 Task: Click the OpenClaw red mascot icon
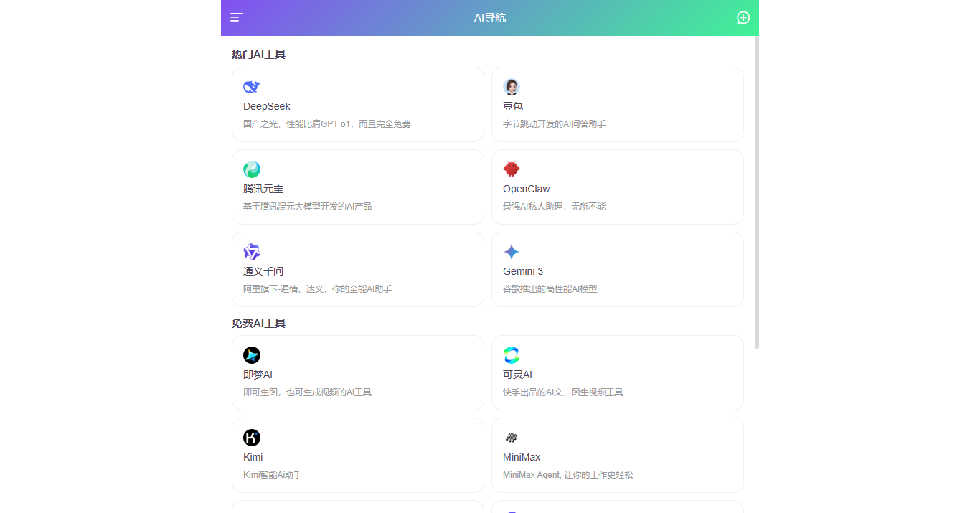512,169
